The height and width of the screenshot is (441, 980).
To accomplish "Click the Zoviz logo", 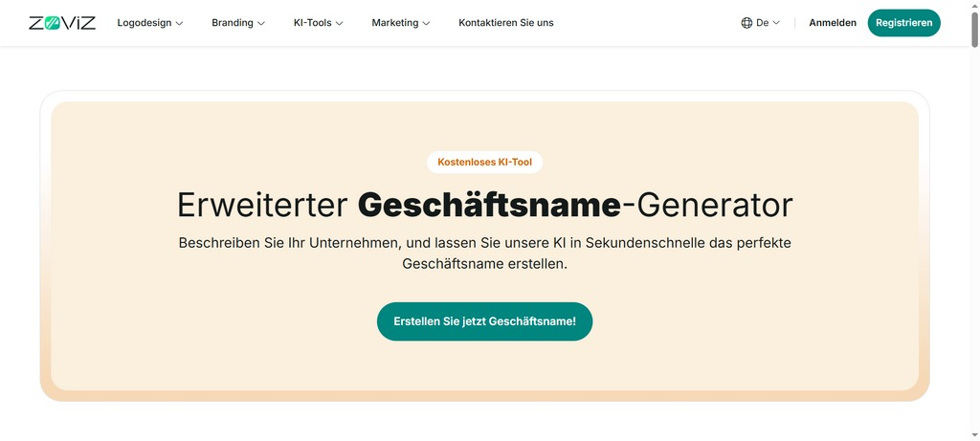I will pyautogui.click(x=62, y=23).
